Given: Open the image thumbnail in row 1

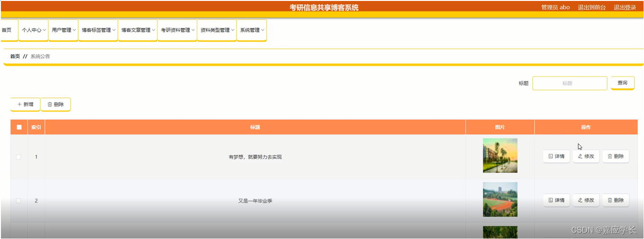Looking at the screenshot, I should [500, 155].
